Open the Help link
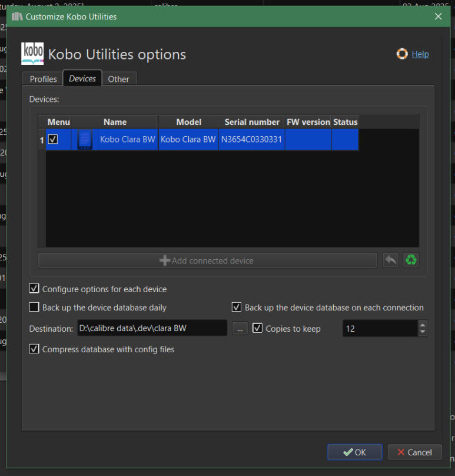Viewport: 455px width, 476px height. coord(420,54)
